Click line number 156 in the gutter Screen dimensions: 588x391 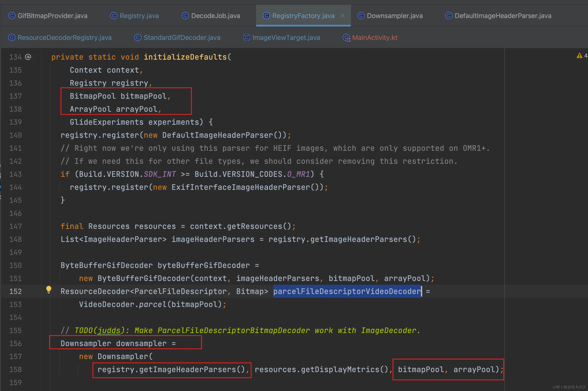pos(16,343)
